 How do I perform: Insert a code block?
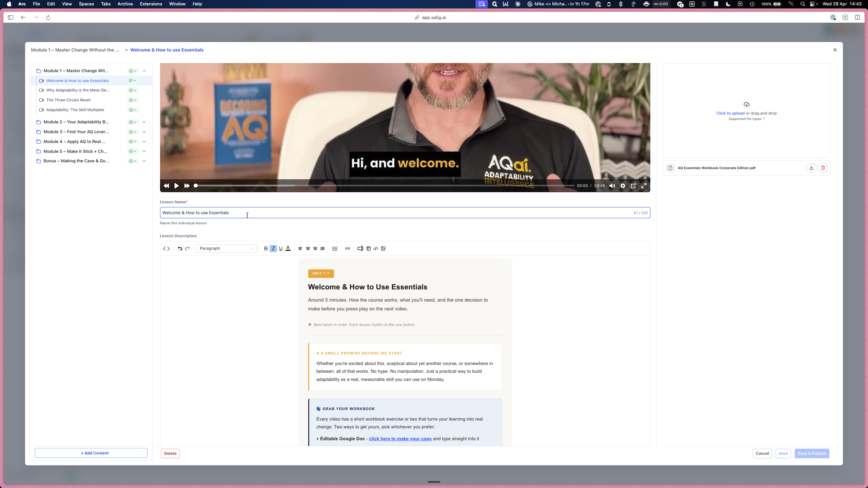376,248
